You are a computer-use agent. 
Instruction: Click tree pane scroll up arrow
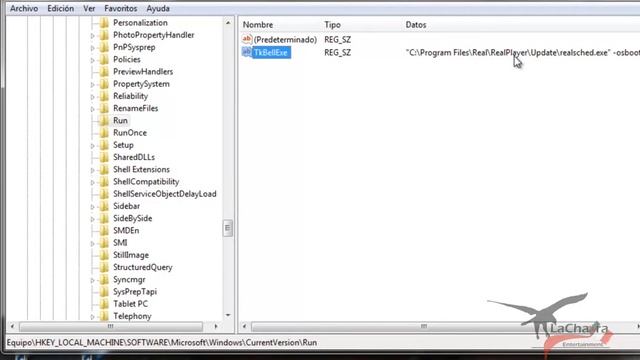(228, 23)
